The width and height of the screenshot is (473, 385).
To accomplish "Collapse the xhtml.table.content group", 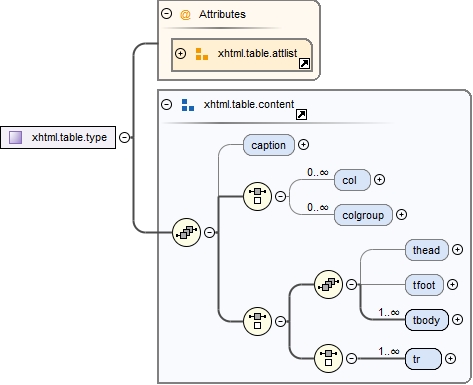I will click(166, 104).
